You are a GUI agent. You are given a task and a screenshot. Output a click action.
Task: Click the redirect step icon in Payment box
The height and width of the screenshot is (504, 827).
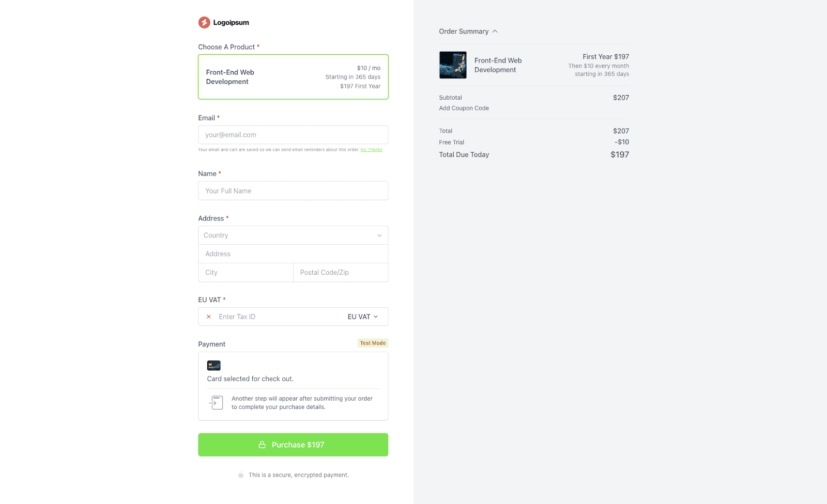(216, 403)
